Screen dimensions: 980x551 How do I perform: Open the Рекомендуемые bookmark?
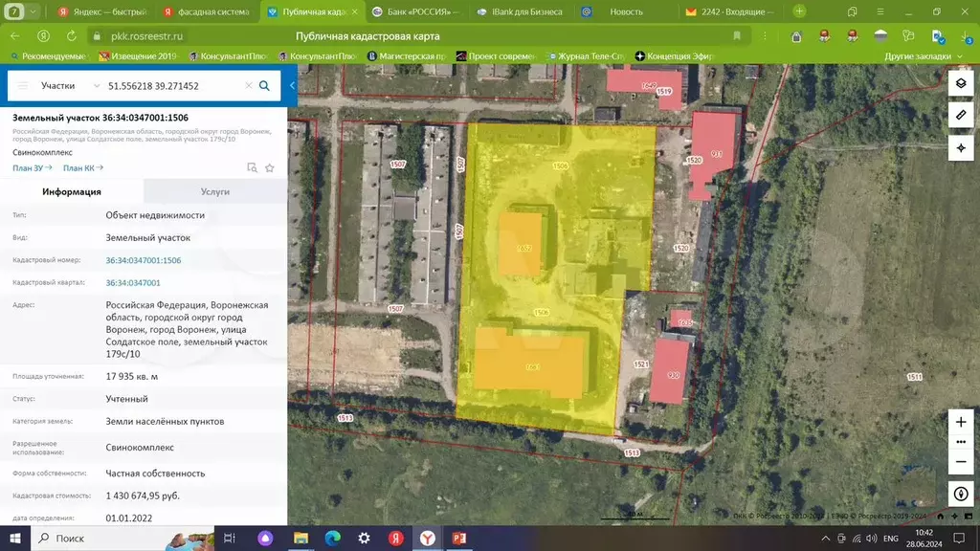(50, 56)
